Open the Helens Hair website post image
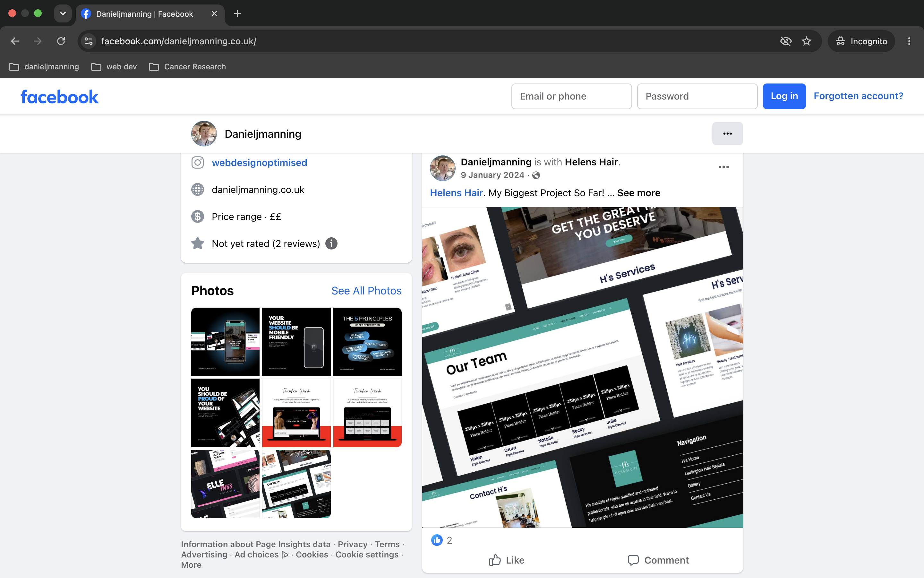 click(582, 367)
